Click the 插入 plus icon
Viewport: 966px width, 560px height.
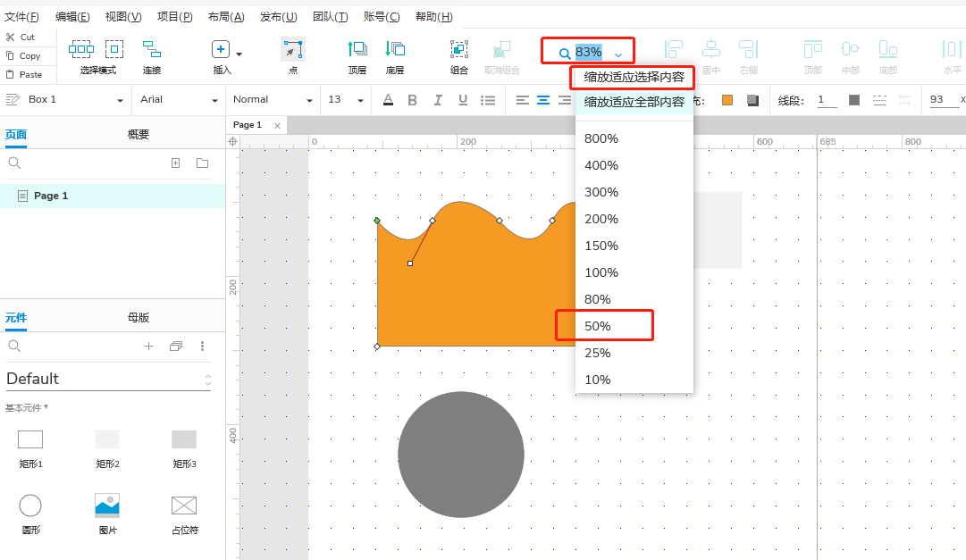tap(221, 48)
